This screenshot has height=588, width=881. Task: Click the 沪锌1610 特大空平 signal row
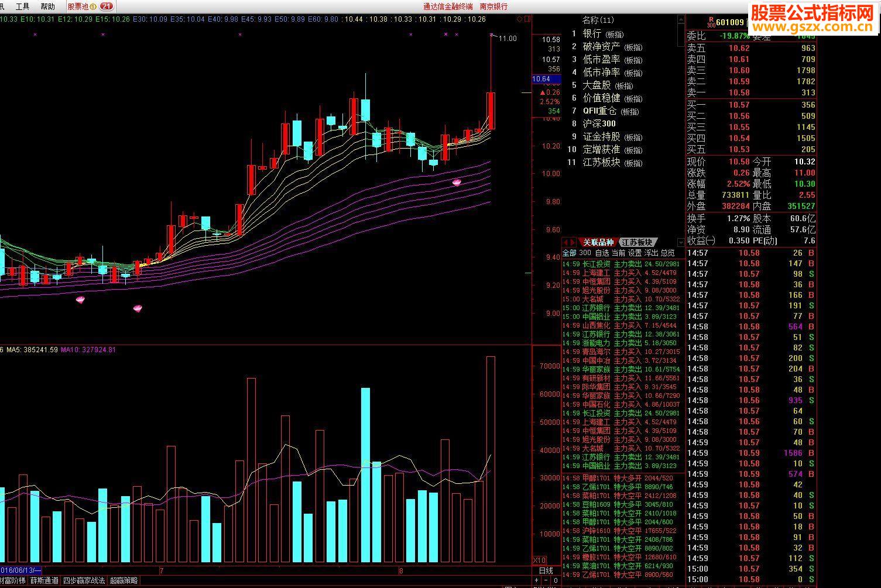(x=622, y=531)
